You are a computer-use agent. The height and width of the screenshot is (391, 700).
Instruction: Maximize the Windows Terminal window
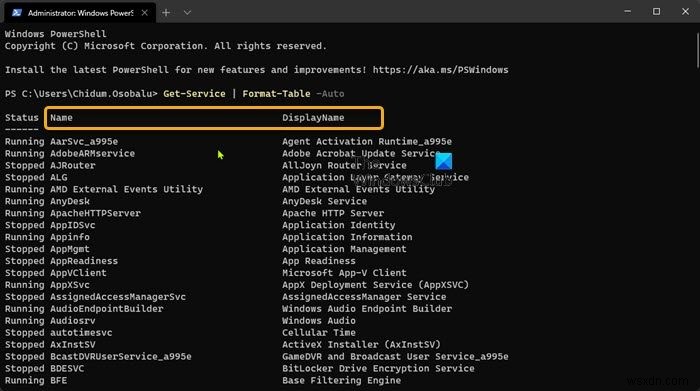coord(656,12)
